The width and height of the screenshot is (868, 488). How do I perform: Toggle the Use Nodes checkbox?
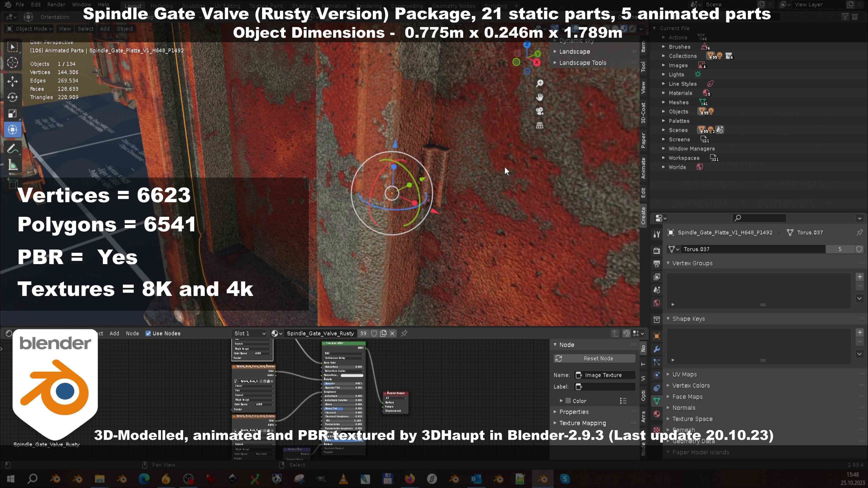coord(148,333)
